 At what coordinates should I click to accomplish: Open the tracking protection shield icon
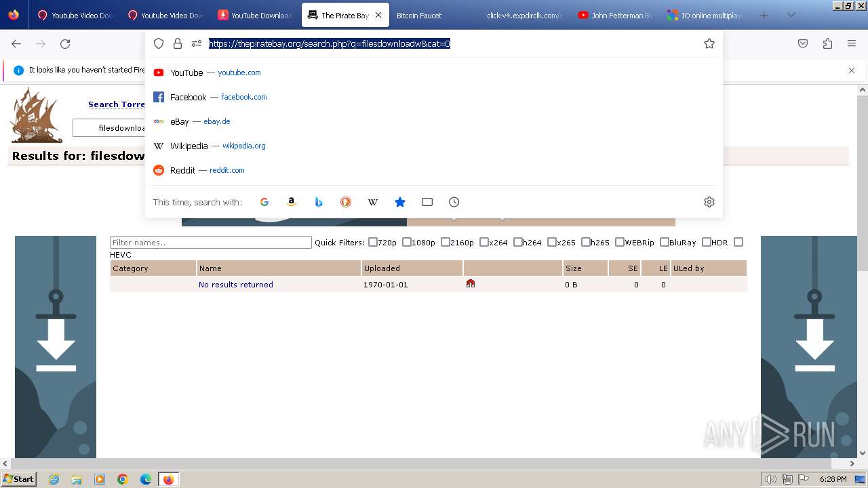(159, 43)
